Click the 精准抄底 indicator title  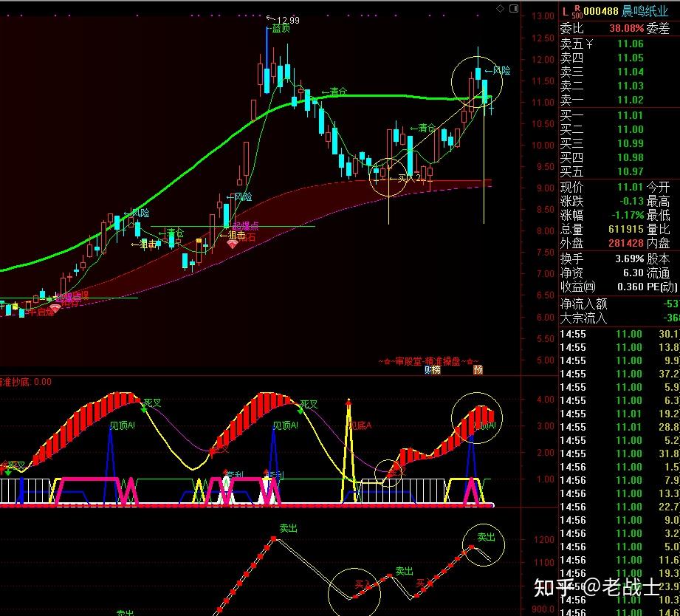pos(25,382)
